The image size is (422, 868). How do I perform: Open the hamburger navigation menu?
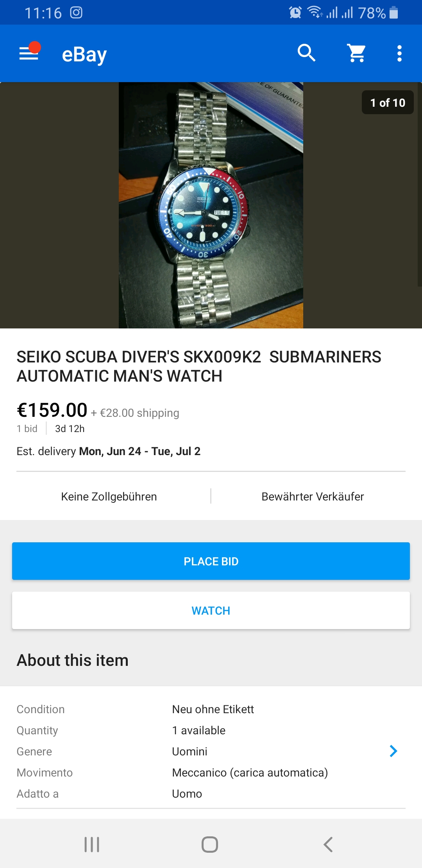coord(30,53)
